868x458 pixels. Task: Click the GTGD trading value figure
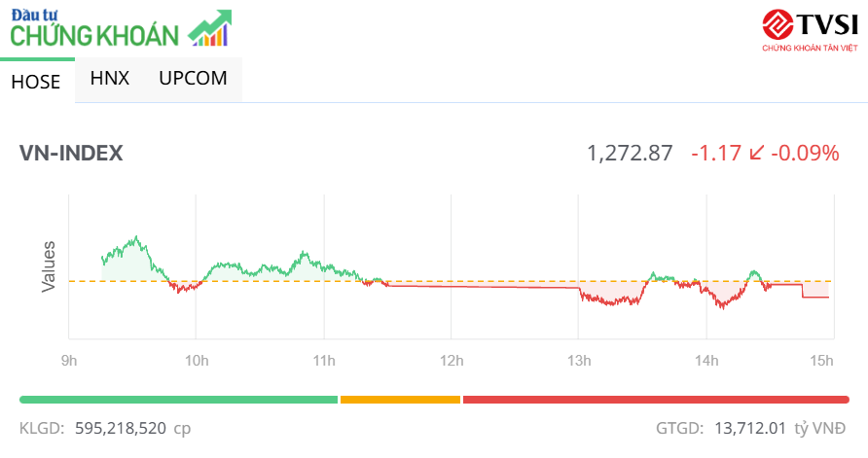coord(750,427)
